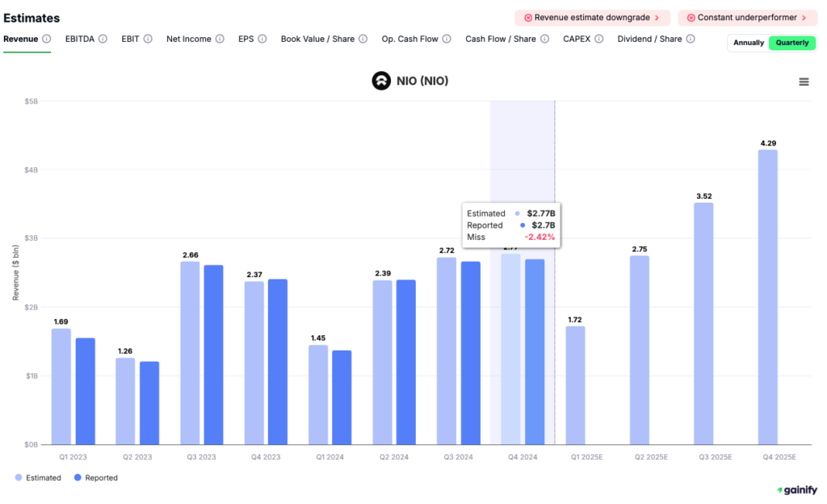827x504 pixels.
Task: Click info icon next to EPS
Action: [x=262, y=39]
